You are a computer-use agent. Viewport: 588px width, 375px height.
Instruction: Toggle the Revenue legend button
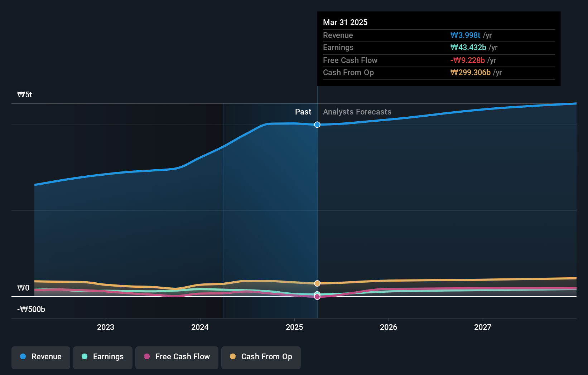click(41, 357)
